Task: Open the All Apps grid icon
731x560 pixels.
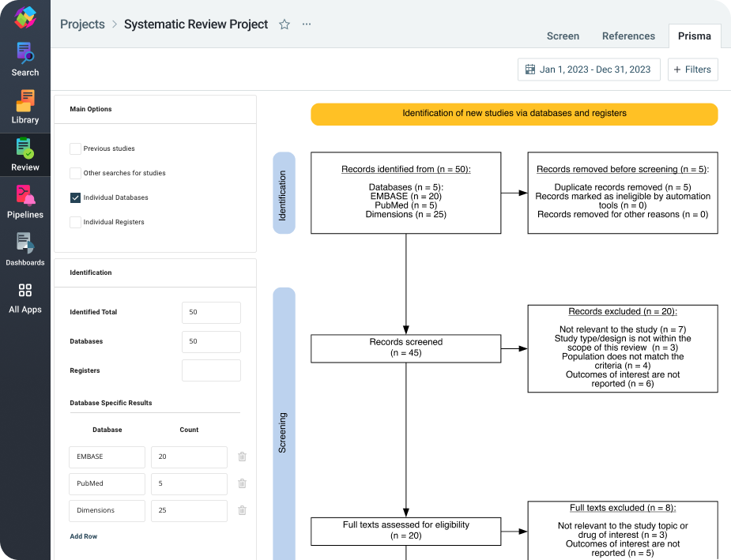Action: click(24, 294)
